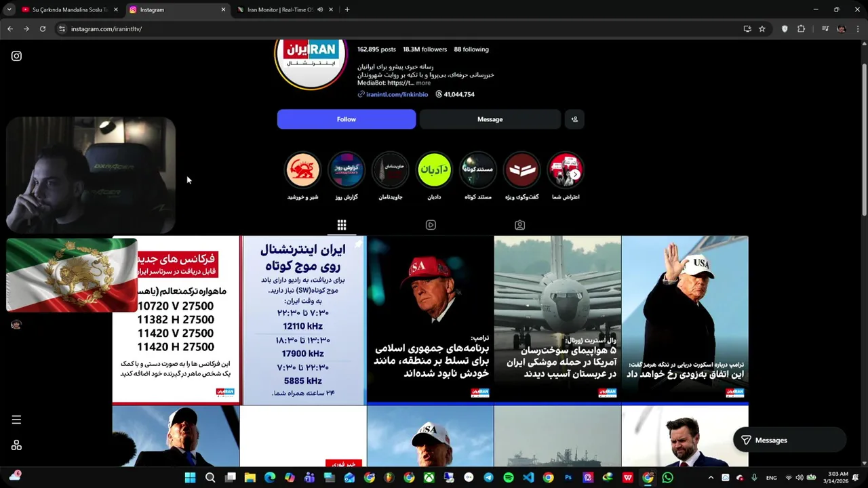Follow the Iran International account
868x488 pixels.
(x=347, y=119)
